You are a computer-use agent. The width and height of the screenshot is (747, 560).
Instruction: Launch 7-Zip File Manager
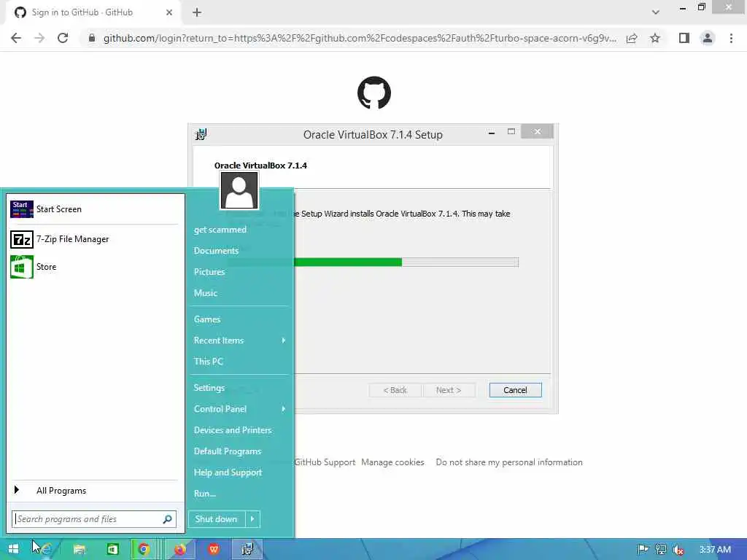point(94,239)
